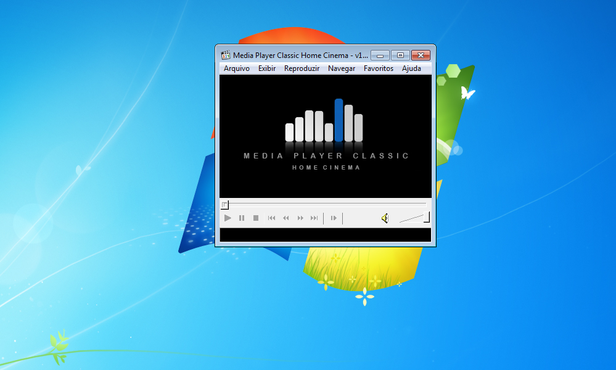Screen dimensions: 616x370
Task: Mute audio with the speaker icon
Action: (385, 218)
